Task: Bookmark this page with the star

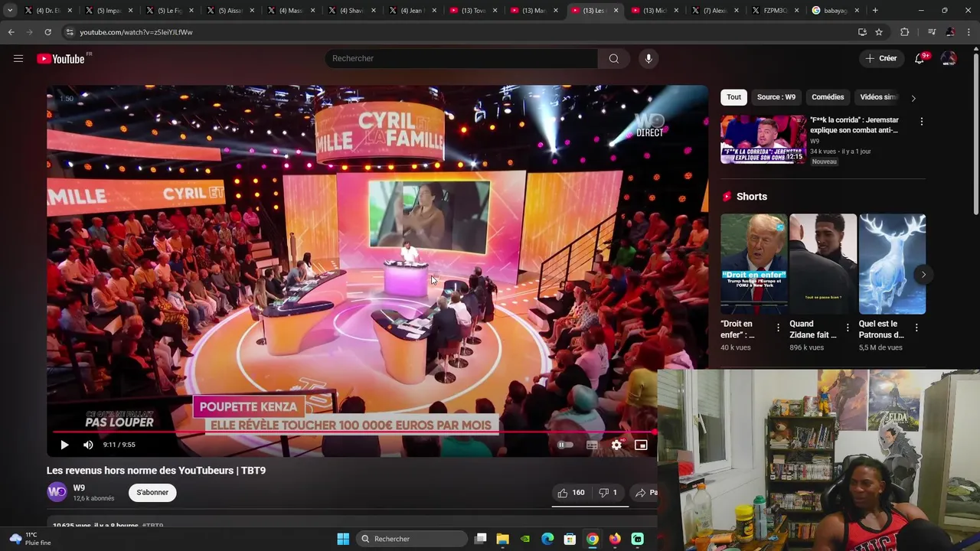Action: [x=879, y=32]
